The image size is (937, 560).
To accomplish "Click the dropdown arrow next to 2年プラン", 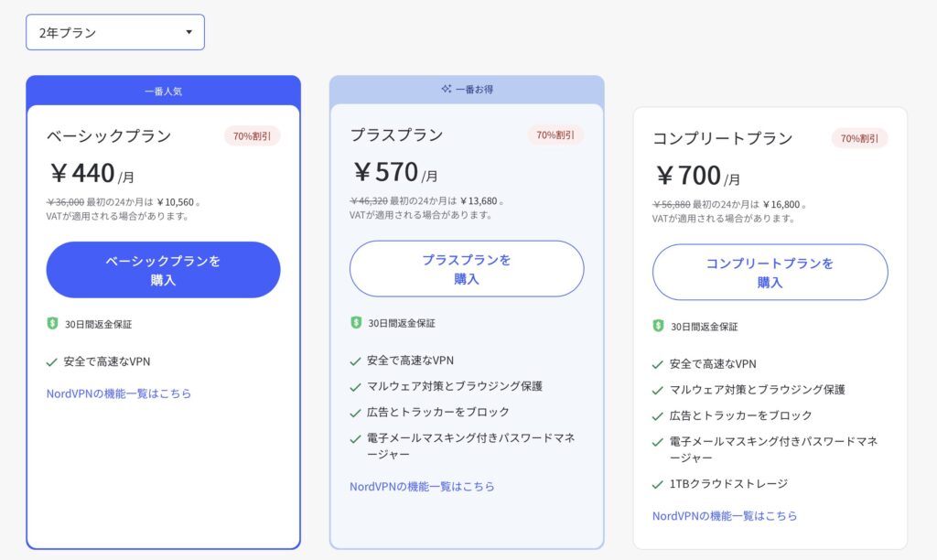I will tap(188, 32).
